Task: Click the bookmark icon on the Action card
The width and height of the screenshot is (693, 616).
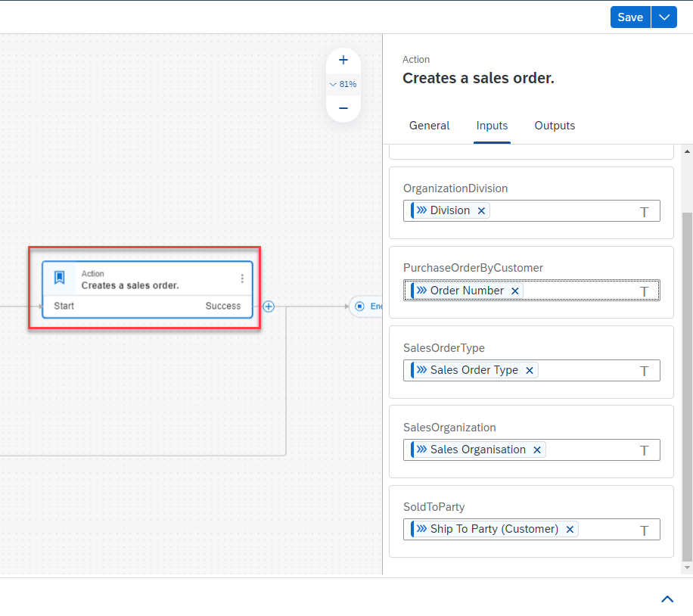Action: tap(60, 278)
